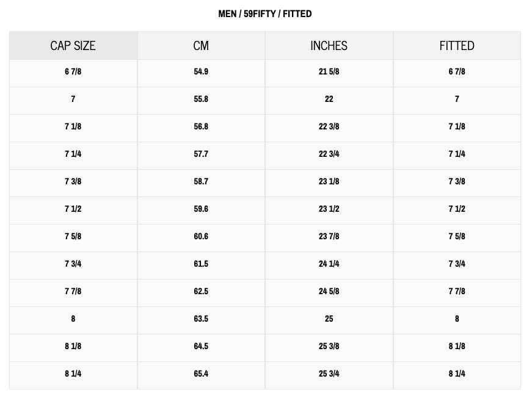
Task: Select the 54.9 cm cell
Action: coord(201,71)
